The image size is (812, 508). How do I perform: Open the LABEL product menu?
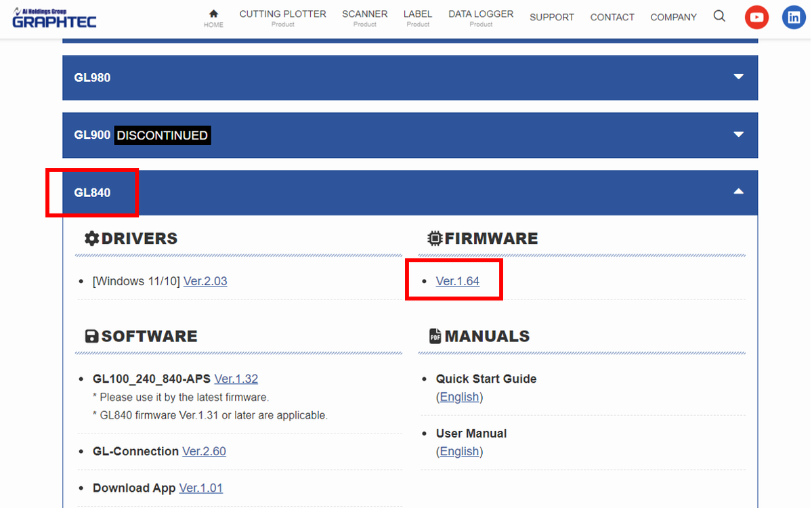click(418, 18)
